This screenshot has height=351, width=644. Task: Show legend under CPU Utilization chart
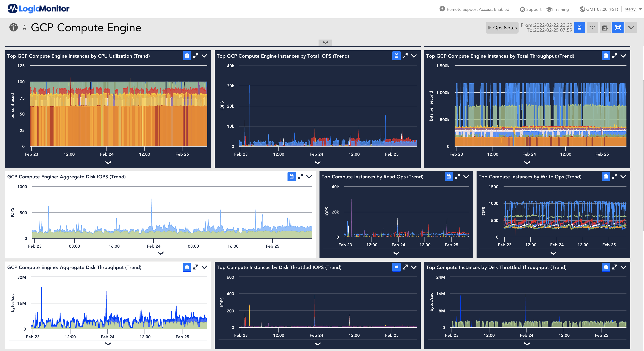pyautogui.click(x=108, y=163)
